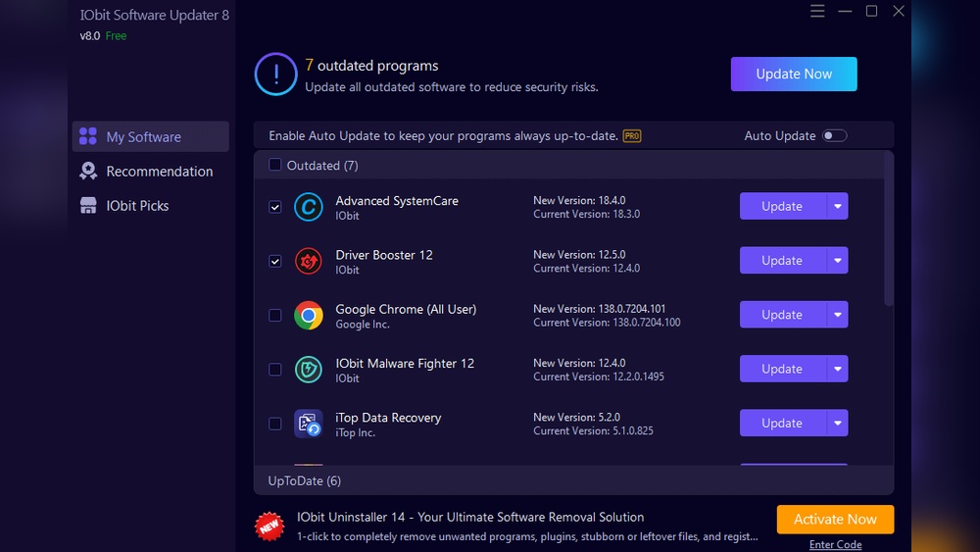The width and height of the screenshot is (980, 552).
Task: Open the hamburger options menu
Action: (x=817, y=11)
